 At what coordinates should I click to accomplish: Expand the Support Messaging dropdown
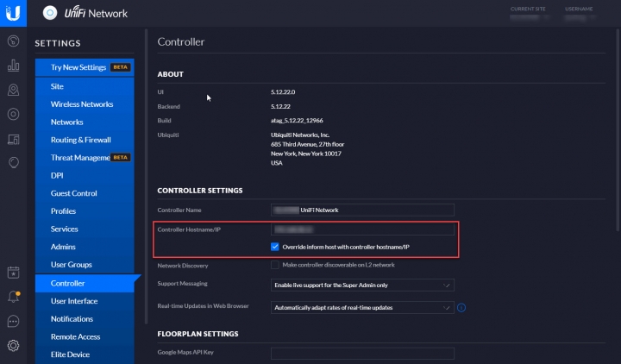pyautogui.click(x=362, y=286)
